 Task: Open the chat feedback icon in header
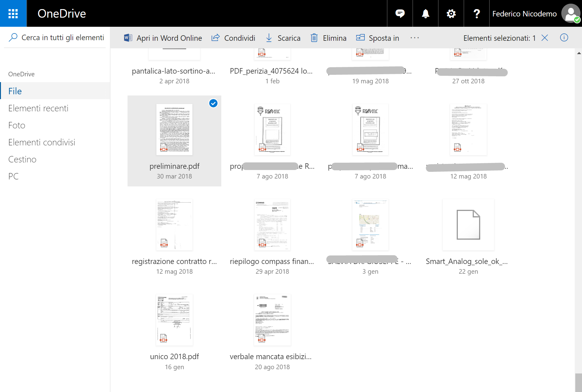click(400, 13)
